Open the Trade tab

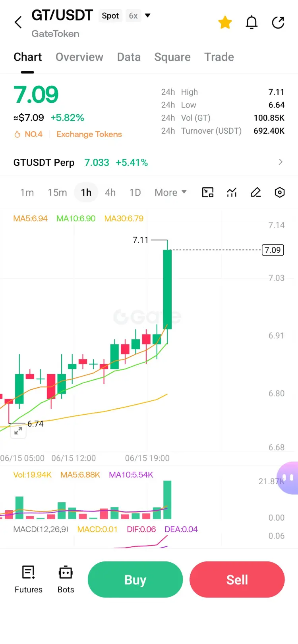(x=219, y=57)
